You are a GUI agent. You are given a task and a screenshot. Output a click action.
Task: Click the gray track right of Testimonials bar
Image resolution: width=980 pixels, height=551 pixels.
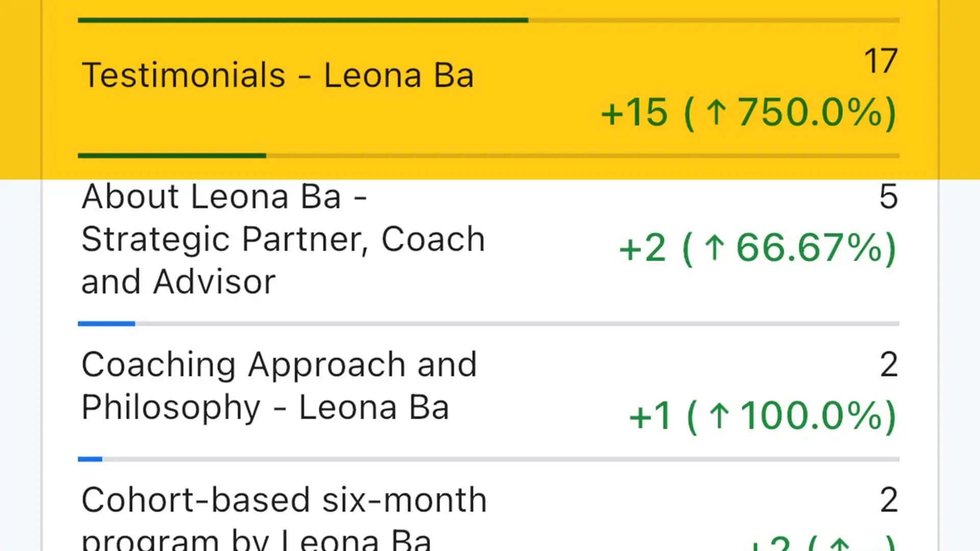click(582, 156)
